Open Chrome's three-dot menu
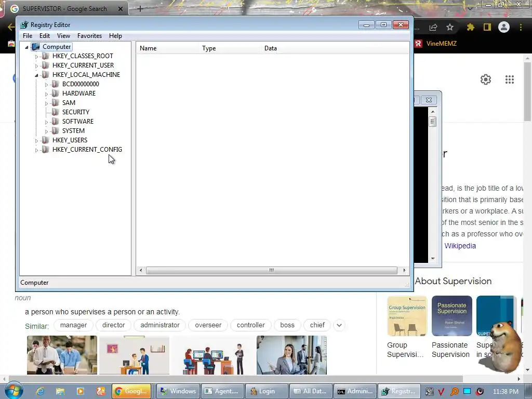Image resolution: width=532 pixels, height=399 pixels. click(x=521, y=27)
